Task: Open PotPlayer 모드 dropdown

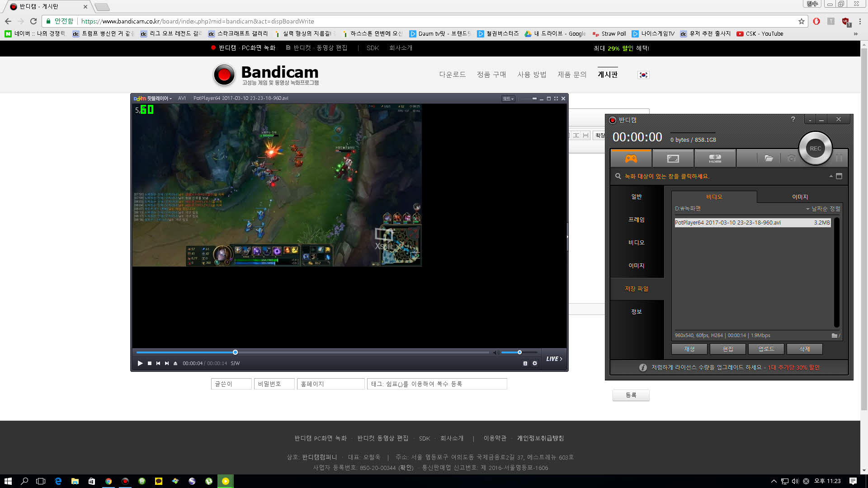Action: 508,99
